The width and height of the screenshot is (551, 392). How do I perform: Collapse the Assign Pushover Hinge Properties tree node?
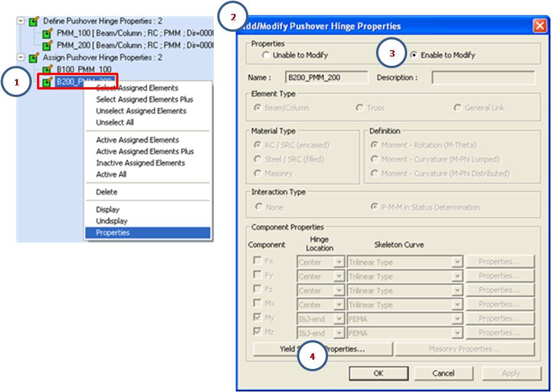coord(21,58)
